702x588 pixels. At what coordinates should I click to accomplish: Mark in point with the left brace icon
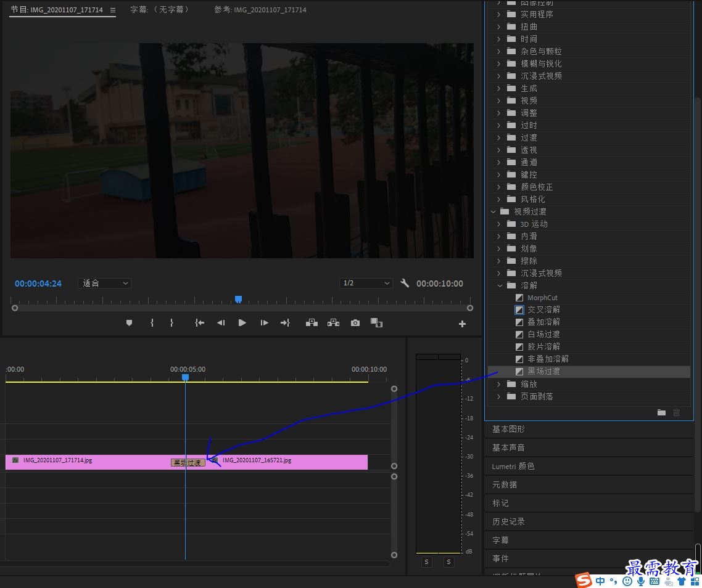(x=152, y=322)
